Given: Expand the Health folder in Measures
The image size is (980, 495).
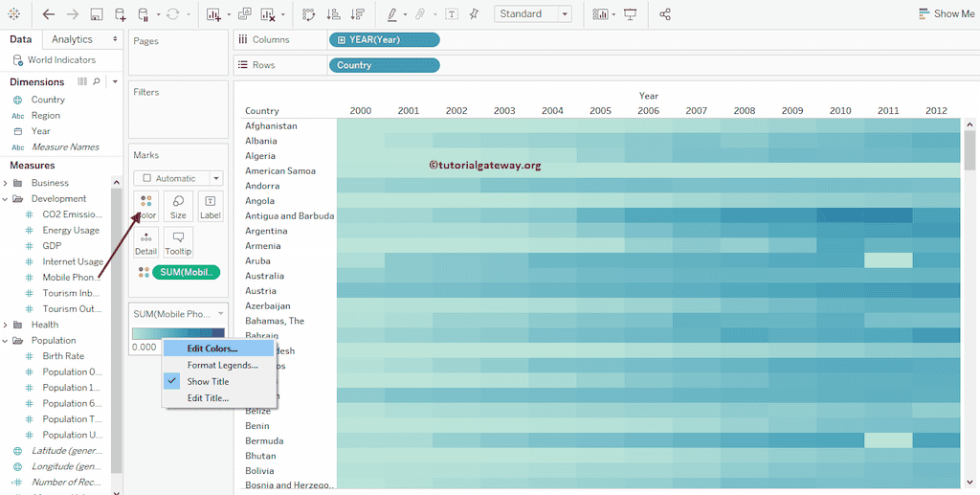Looking at the screenshot, I should coord(6,325).
